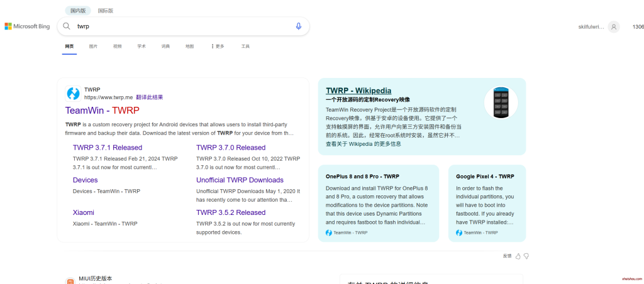Open Unofficial TWRP Downloads link

click(x=240, y=180)
